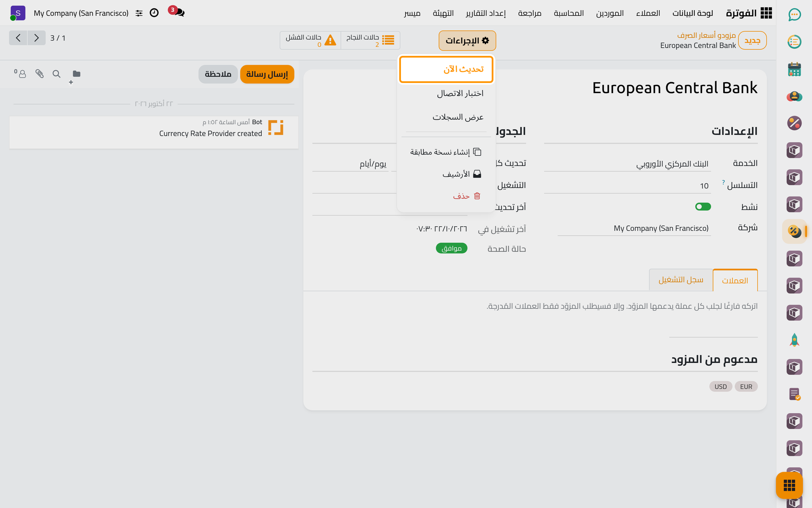This screenshot has width=812, height=508.
Task: Click the orange apps grid floating button
Action: (x=789, y=485)
